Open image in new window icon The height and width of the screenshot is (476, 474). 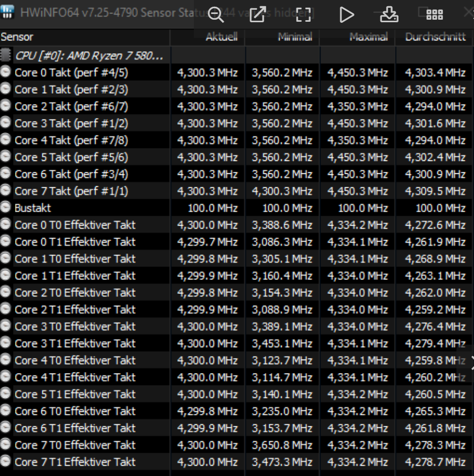click(x=258, y=14)
